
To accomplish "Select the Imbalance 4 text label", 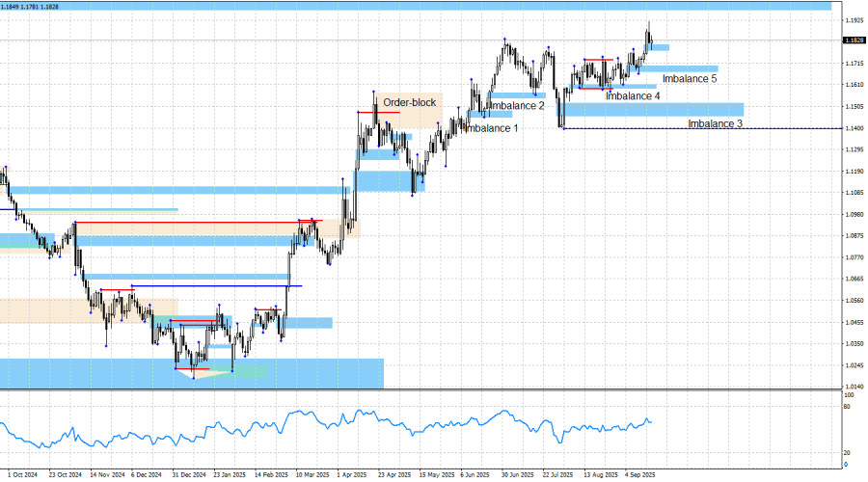I will pos(633,96).
